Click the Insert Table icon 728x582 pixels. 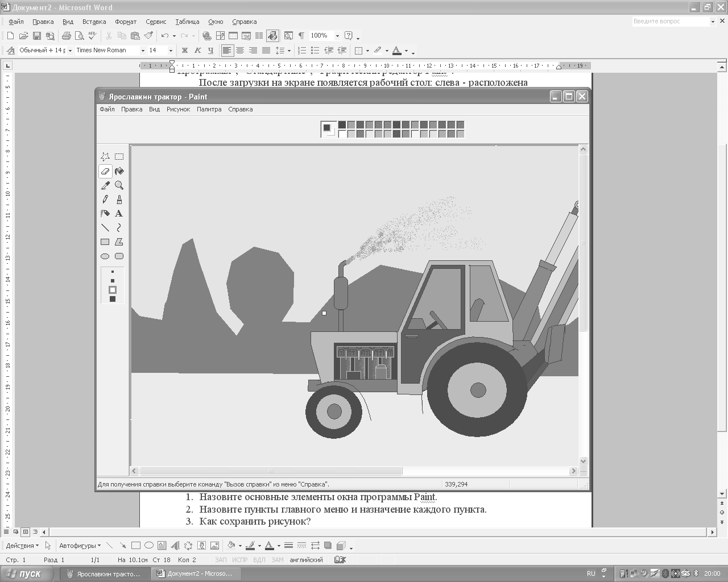(233, 36)
